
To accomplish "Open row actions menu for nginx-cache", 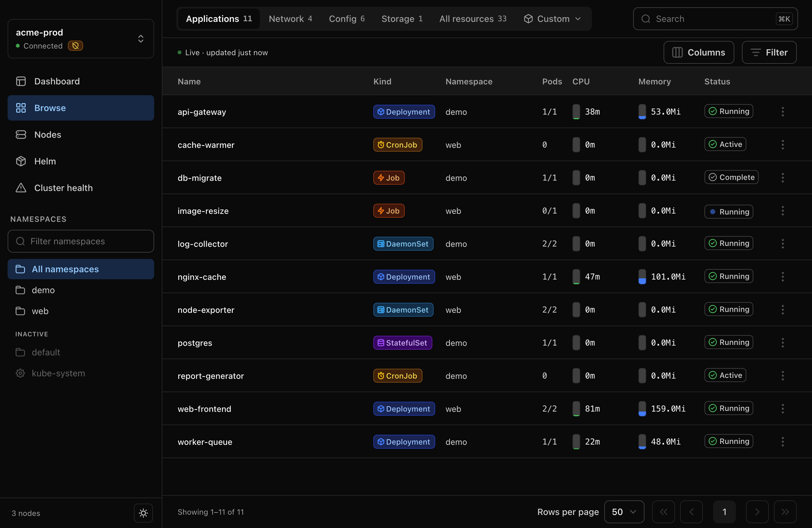I will pos(783,276).
